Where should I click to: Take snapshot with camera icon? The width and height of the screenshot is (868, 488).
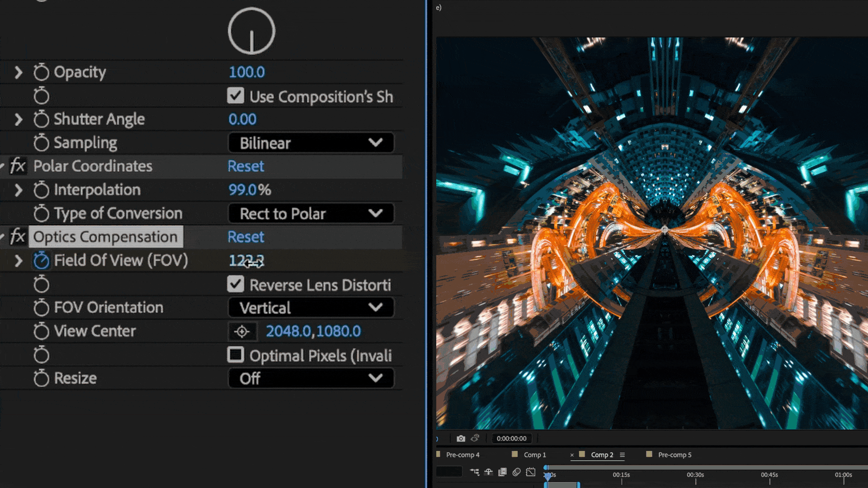(461, 438)
